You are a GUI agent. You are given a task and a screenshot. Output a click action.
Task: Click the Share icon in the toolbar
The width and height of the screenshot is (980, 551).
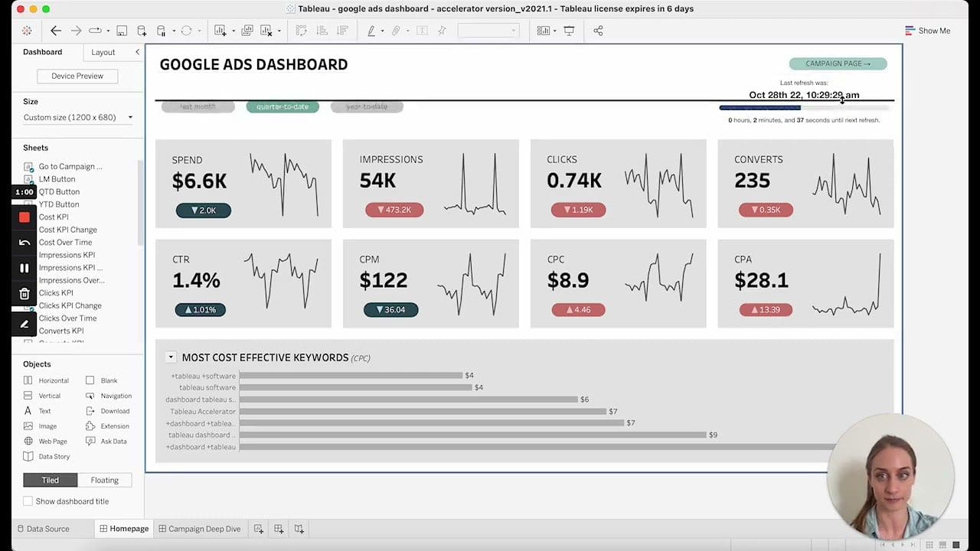pos(598,31)
